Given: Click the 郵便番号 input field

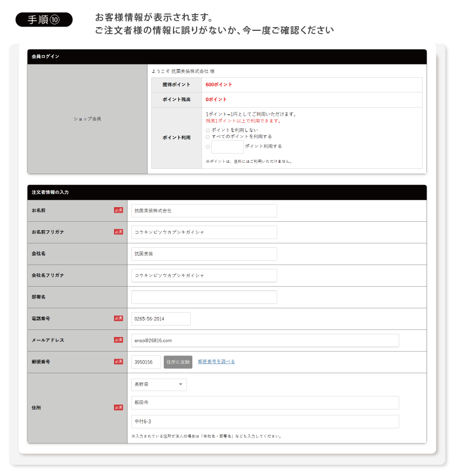Looking at the screenshot, I should 146,362.
